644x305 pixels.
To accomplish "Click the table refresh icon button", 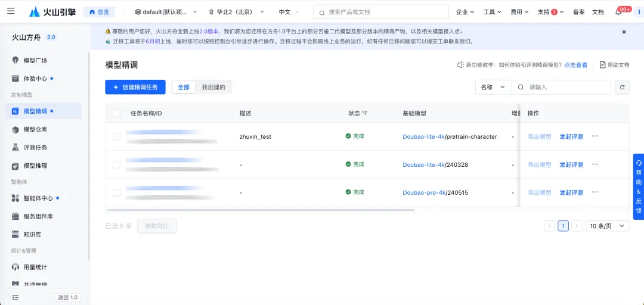I will point(622,88).
